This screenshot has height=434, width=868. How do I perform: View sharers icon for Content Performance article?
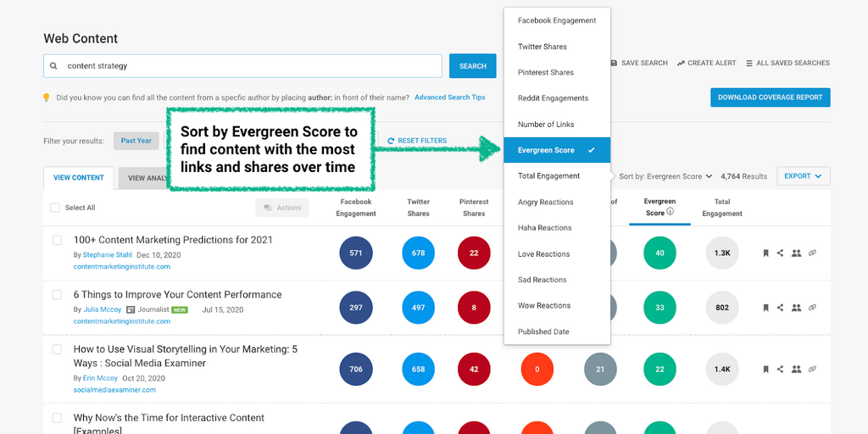point(796,308)
